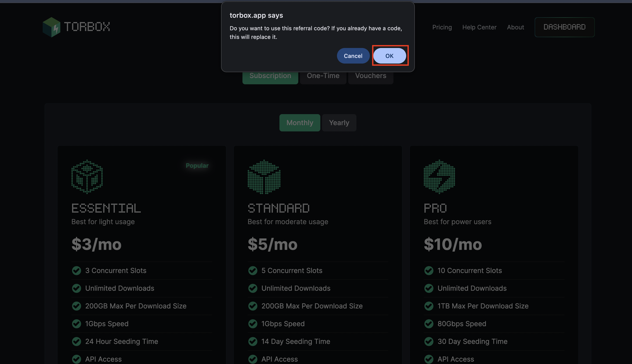Click the STANDARD plan title

(278, 208)
